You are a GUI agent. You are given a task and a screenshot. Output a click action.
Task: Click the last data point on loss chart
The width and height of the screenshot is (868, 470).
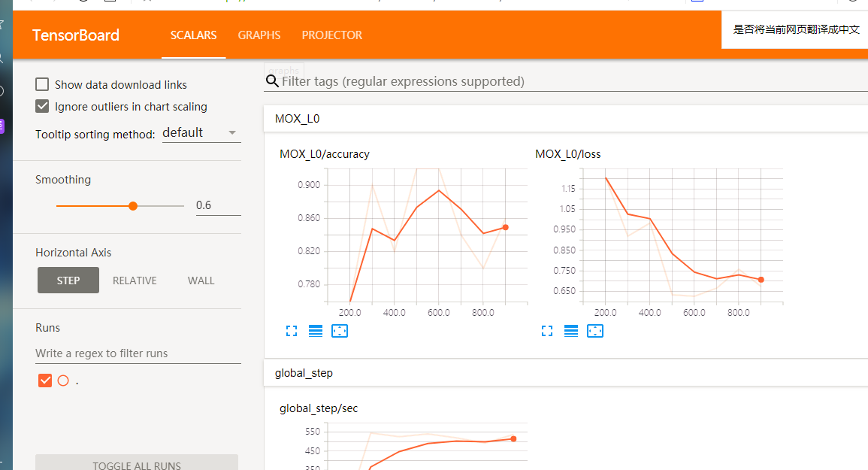(x=761, y=280)
